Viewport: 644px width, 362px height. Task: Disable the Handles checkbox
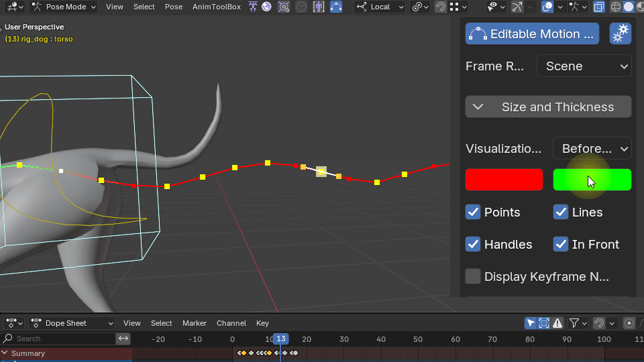473,244
